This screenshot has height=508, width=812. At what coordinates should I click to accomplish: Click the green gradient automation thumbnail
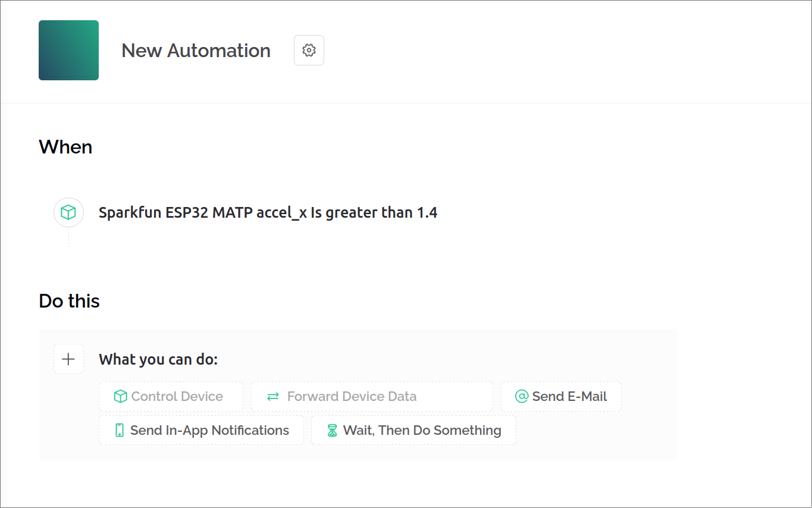tap(68, 50)
